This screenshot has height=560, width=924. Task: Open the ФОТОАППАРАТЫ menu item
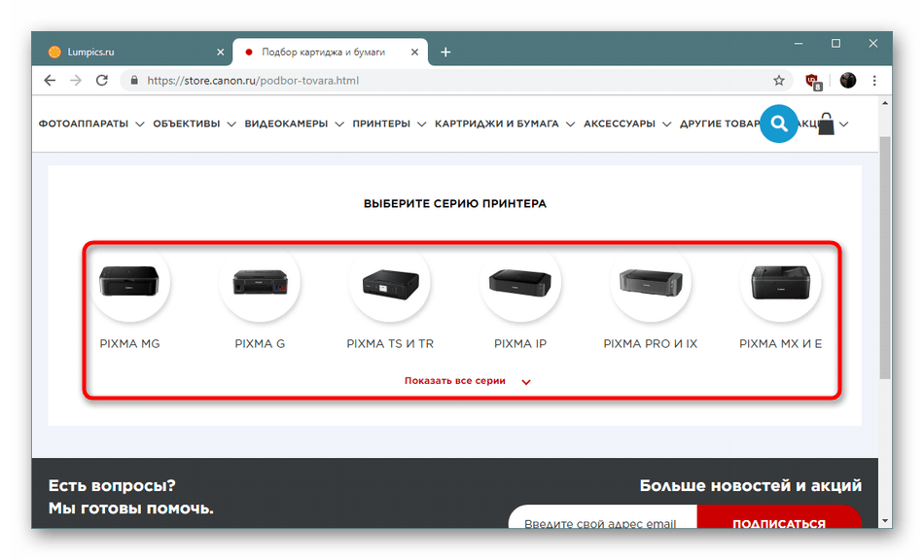pyautogui.click(x=84, y=123)
